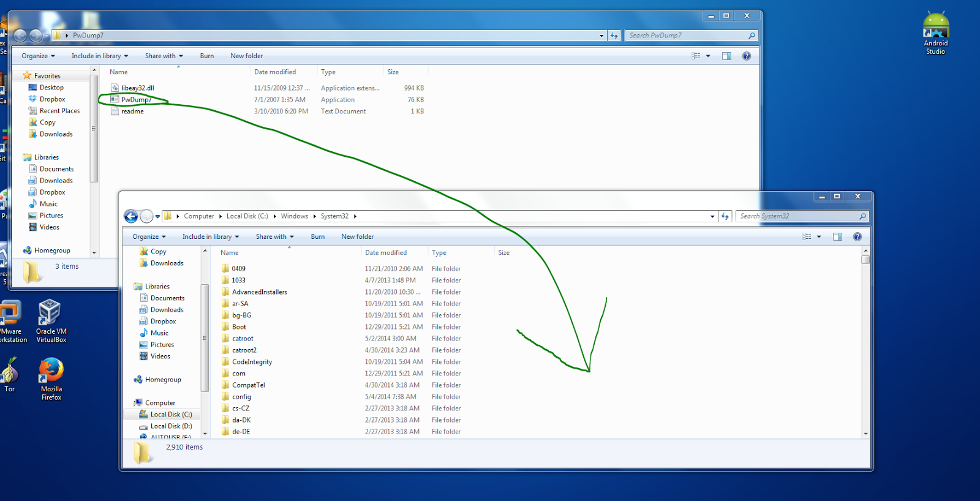Click Burn in the System32 toolbar
The width and height of the screenshot is (980, 501).
pos(318,236)
